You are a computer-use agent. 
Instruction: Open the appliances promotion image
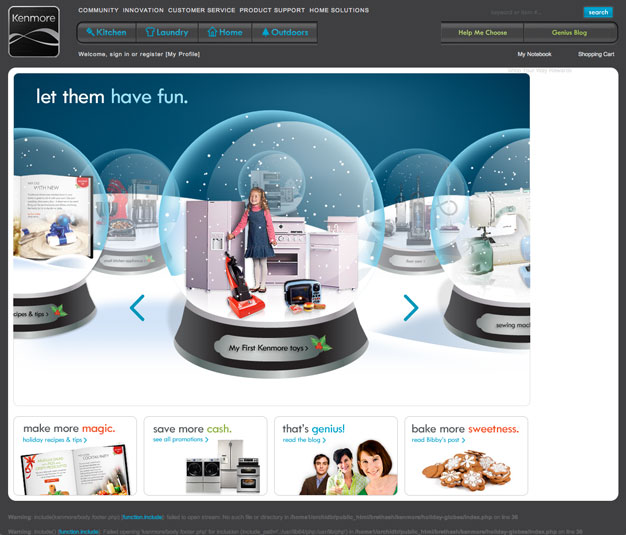tap(223, 466)
